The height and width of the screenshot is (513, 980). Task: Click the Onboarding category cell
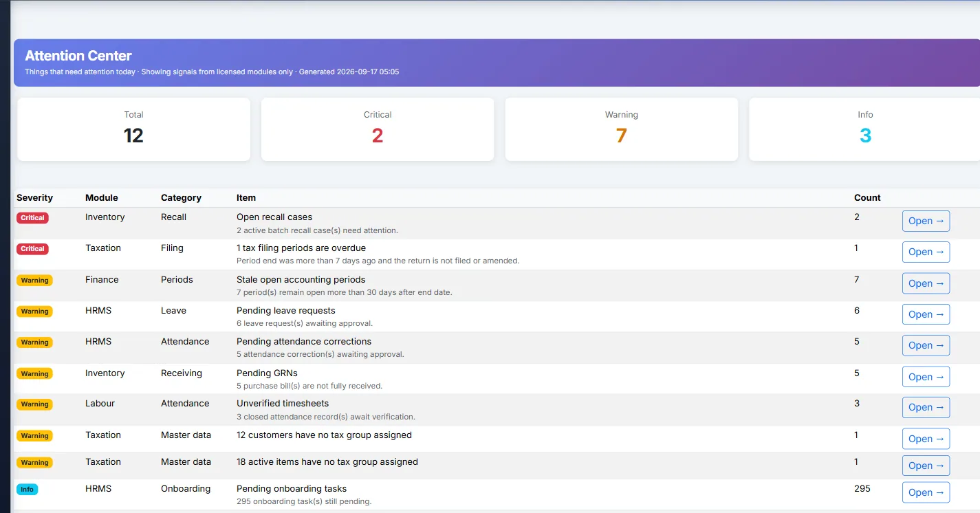186,488
